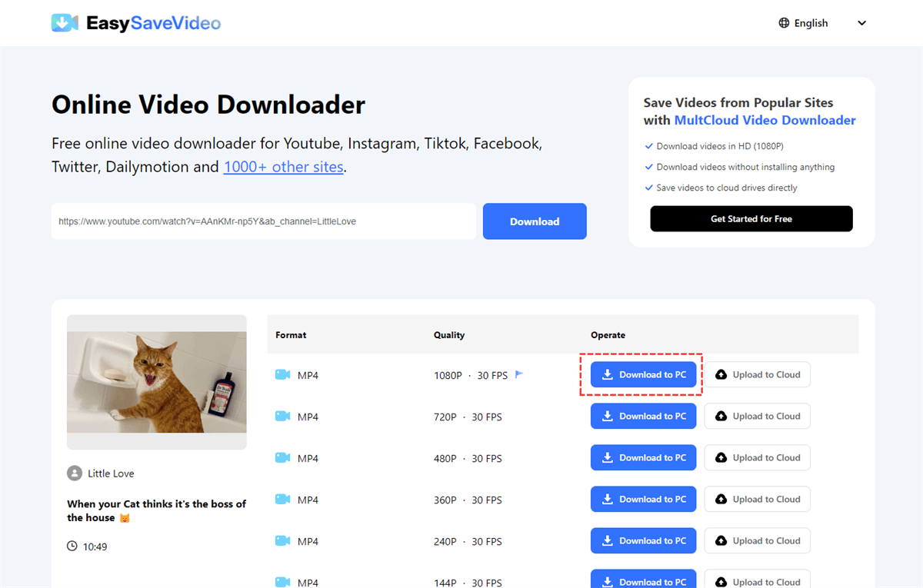923x588 pixels.
Task: Click the EasySaveVideo logo icon
Action: [x=65, y=23]
